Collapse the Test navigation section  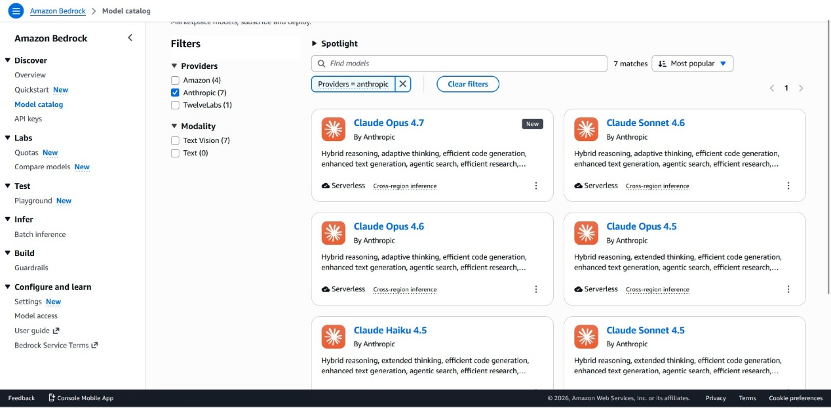click(7, 186)
